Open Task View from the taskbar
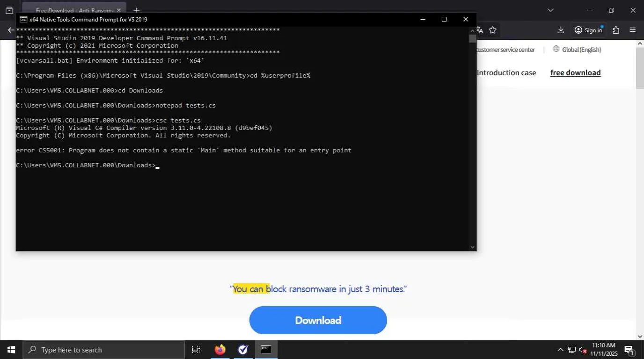Viewport: 644px width, 359px height. point(196,350)
